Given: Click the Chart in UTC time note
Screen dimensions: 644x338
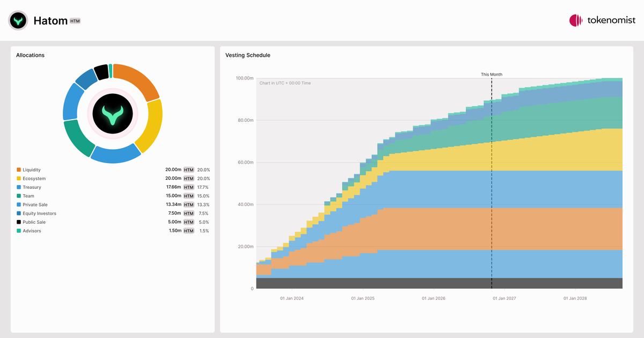Looking at the screenshot, I should click(285, 83).
